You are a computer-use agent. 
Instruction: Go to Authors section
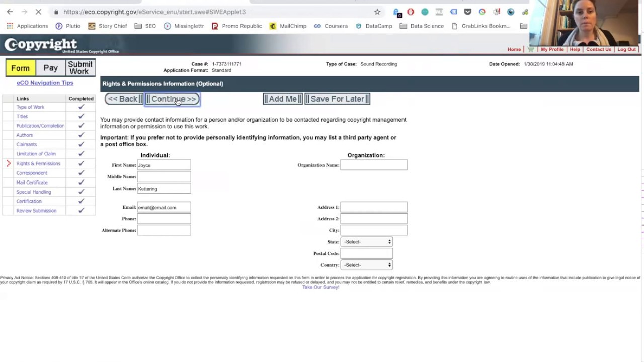pyautogui.click(x=24, y=135)
